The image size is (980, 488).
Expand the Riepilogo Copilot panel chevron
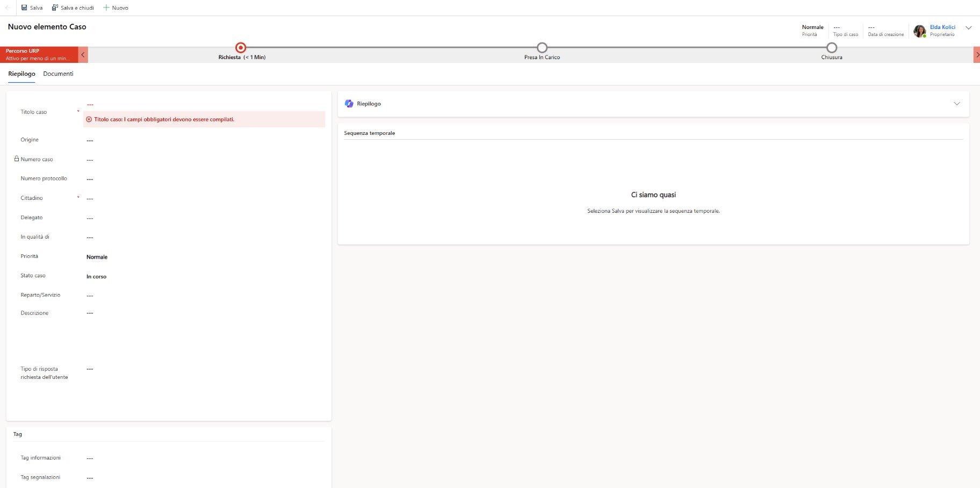(x=956, y=104)
